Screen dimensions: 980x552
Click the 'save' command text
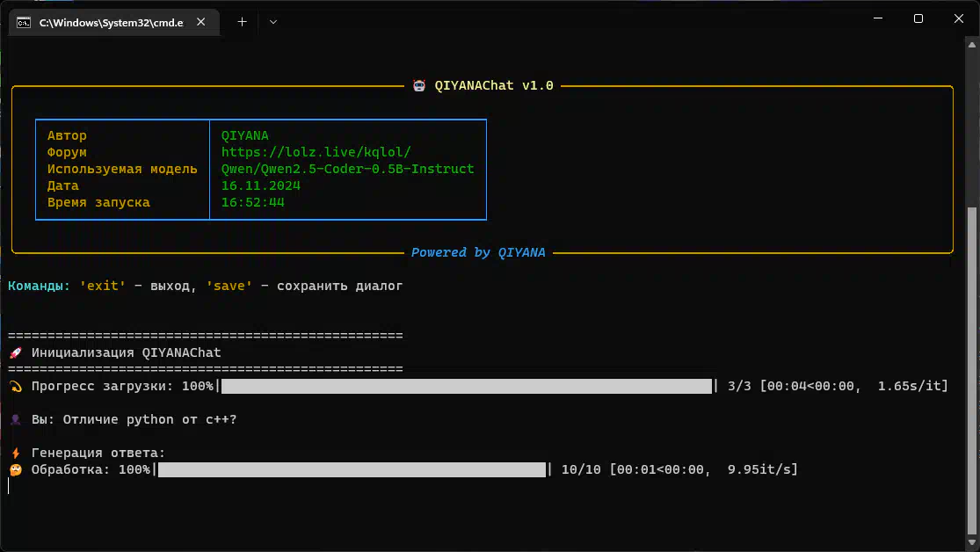[229, 286]
